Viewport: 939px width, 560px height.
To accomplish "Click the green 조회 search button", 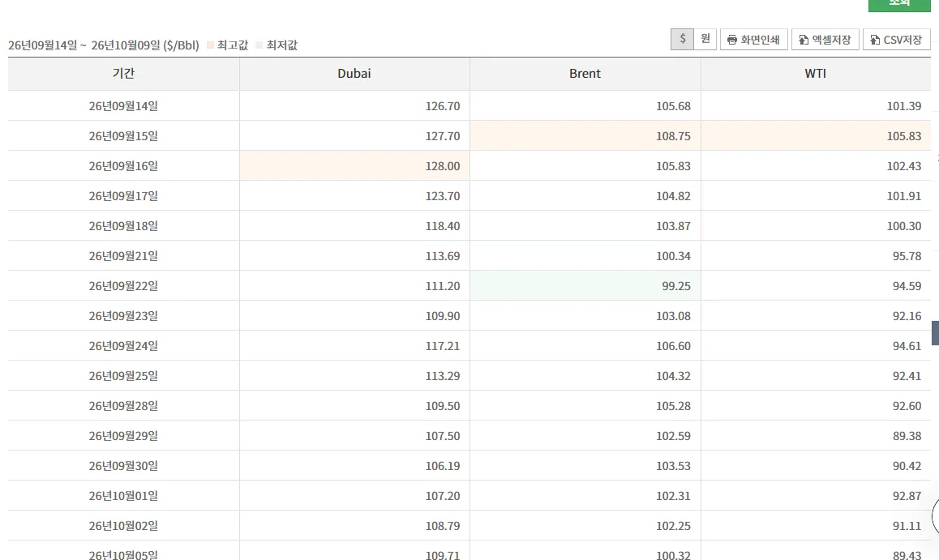I will tap(899, 5).
